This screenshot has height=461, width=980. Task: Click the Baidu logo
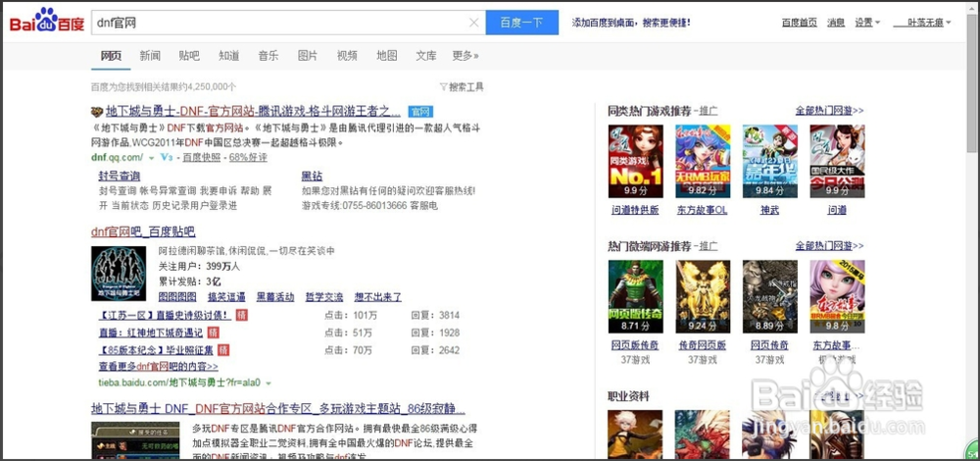coord(46,22)
